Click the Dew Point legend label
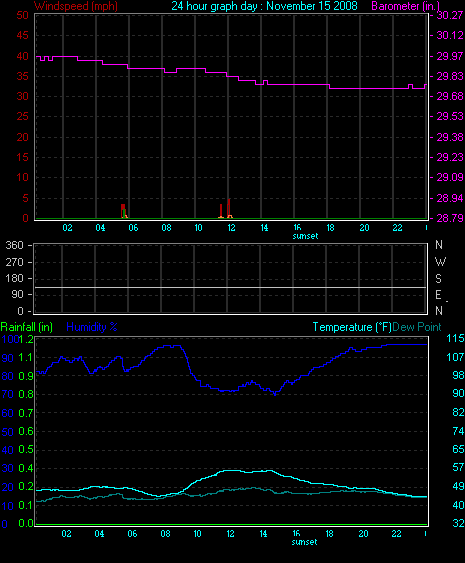The image size is (465, 563). tap(417, 327)
